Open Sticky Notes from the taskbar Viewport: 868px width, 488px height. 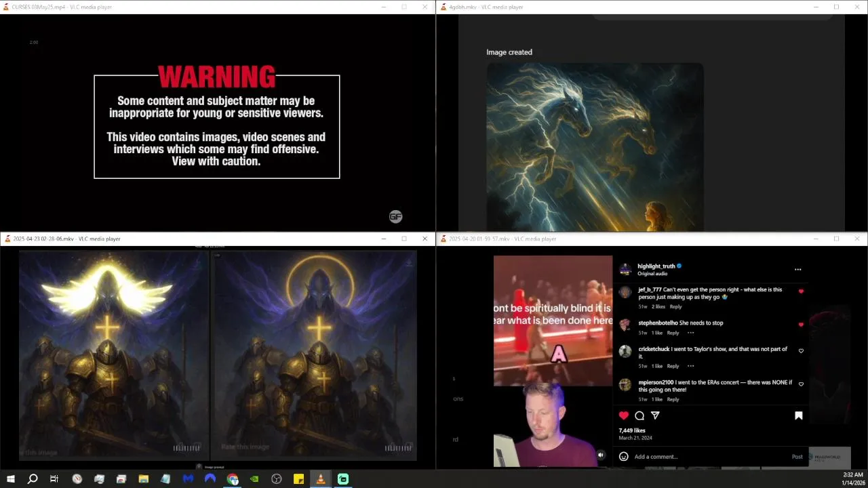tap(298, 479)
